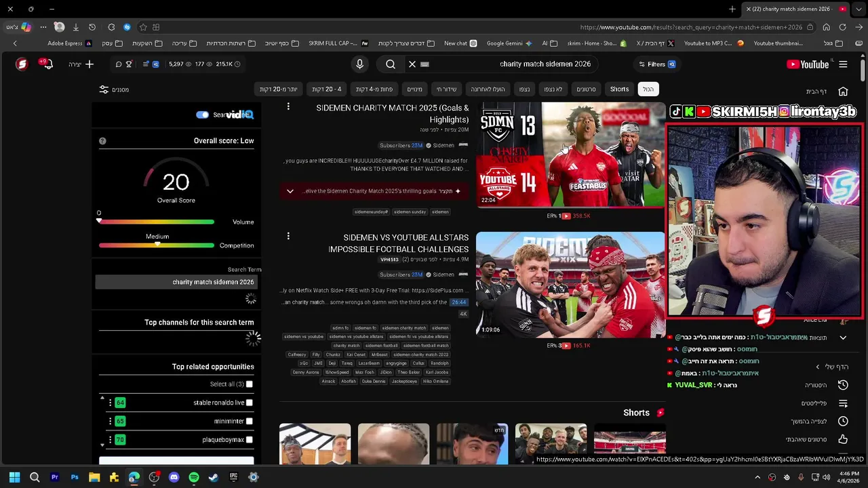Open the watch later clock icon
The image size is (868, 488).
point(843,421)
